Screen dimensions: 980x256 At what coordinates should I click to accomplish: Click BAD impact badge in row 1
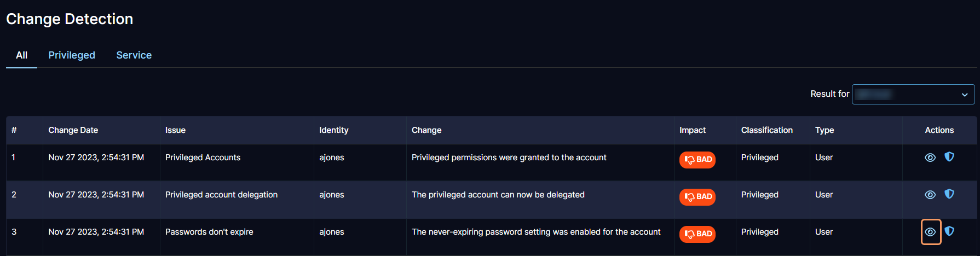point(697,160)
